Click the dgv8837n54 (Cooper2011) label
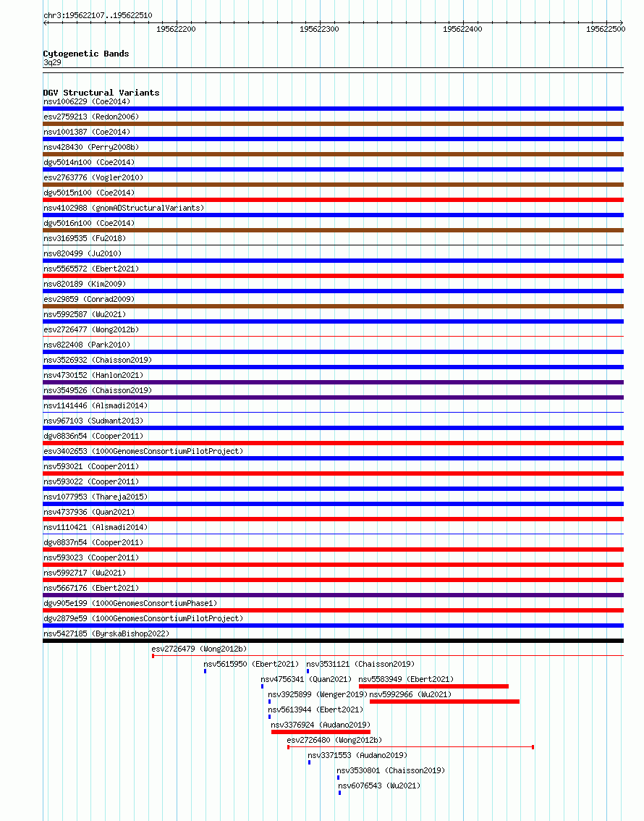Image resolution: width=644 pixels, height=821 pixels. pos(93,542)
